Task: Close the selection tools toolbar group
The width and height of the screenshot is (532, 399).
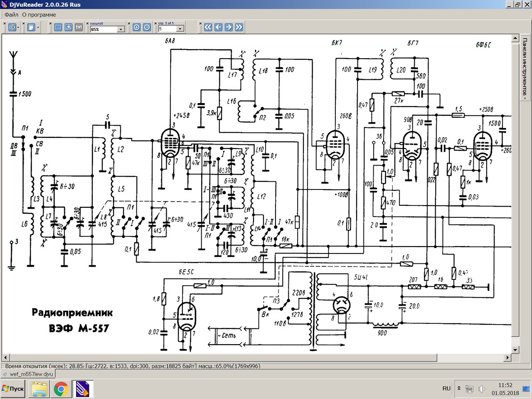Action: tap(51, 24)
